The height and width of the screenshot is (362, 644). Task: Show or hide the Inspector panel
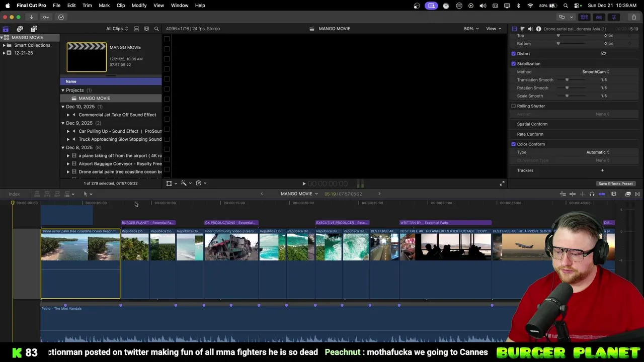tap(613, 17)
